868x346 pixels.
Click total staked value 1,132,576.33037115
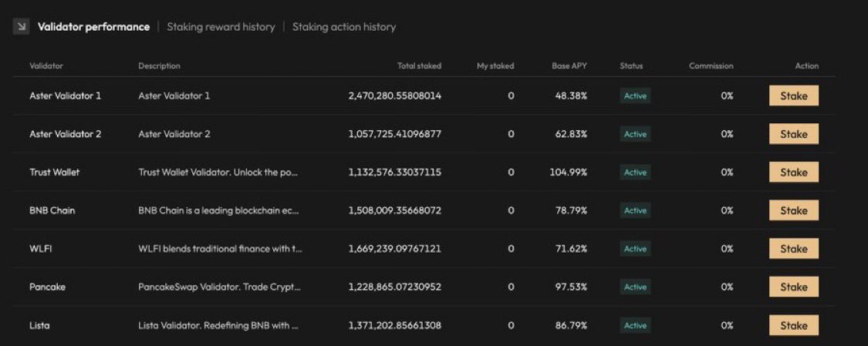point(395,173)
